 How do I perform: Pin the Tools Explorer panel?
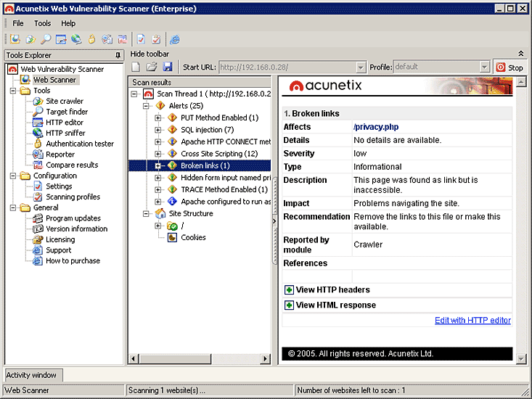(118, 55)
